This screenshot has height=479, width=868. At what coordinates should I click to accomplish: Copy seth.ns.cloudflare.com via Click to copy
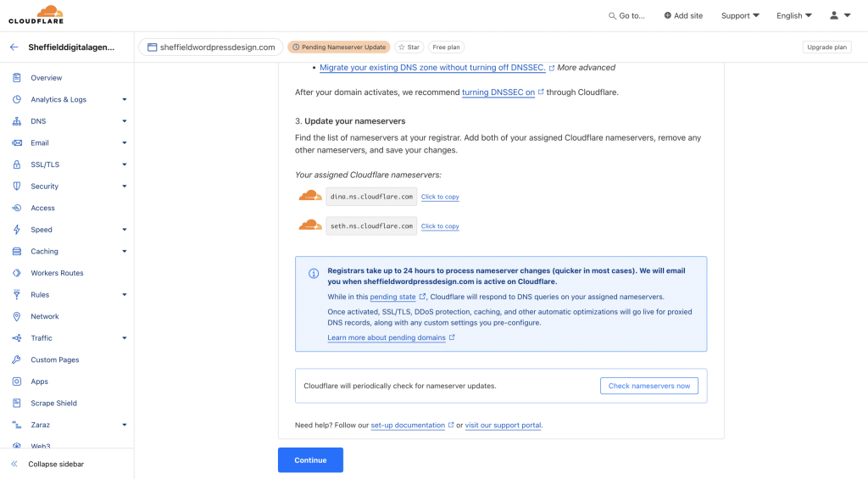pyautogui.click(x=440, y=226)
